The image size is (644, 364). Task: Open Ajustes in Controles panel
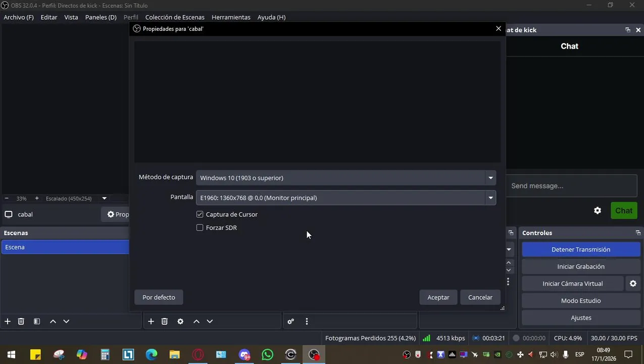point(581,318)
